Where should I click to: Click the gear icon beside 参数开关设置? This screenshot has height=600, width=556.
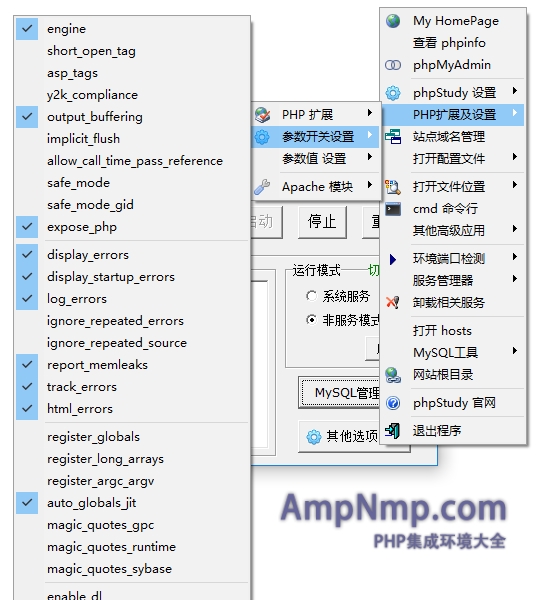(x=262, y=137)
